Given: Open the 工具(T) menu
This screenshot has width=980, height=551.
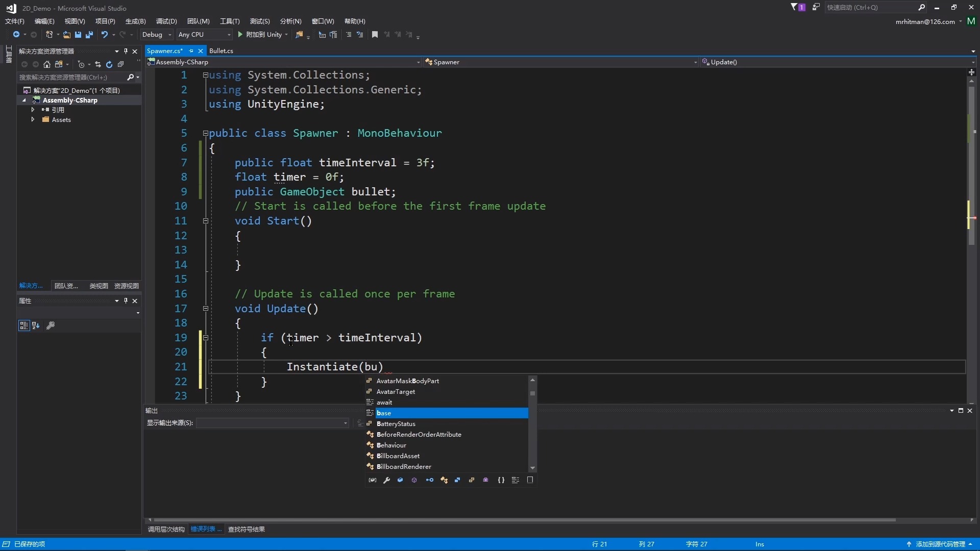Looking at the screenshot, I should coord(230,21).
